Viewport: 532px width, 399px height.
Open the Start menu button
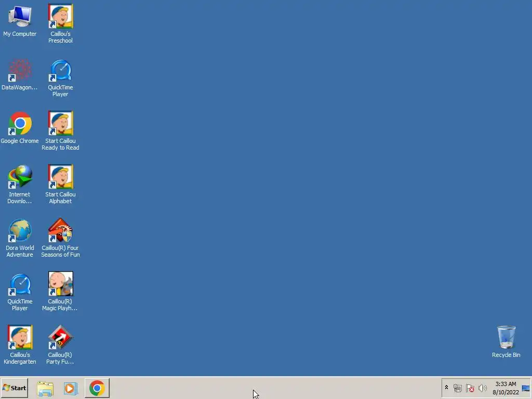point(14,388)
